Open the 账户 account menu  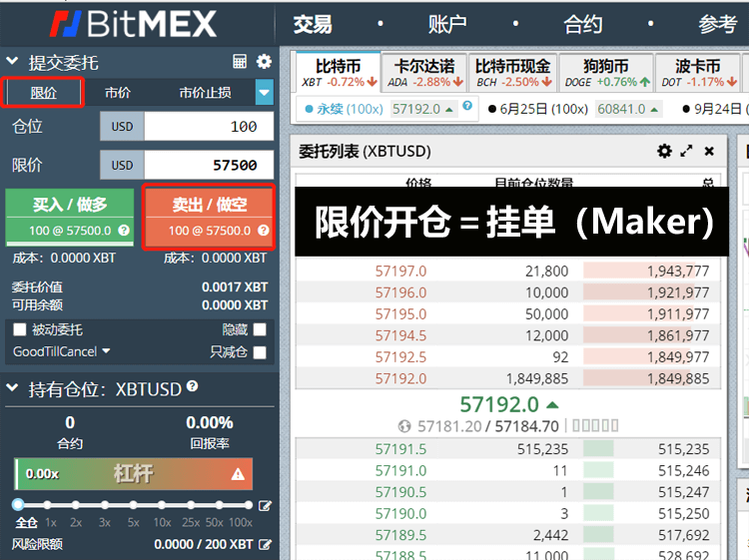click(447, 24)
